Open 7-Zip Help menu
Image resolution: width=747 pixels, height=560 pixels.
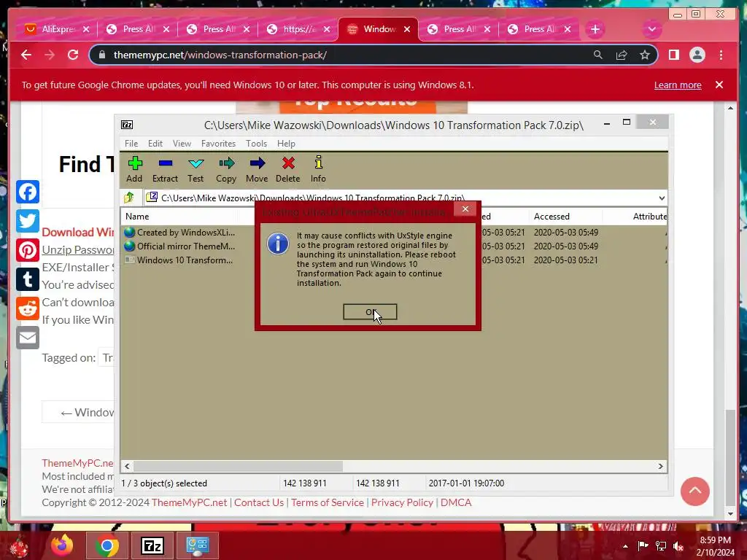(x=286, y=144)
